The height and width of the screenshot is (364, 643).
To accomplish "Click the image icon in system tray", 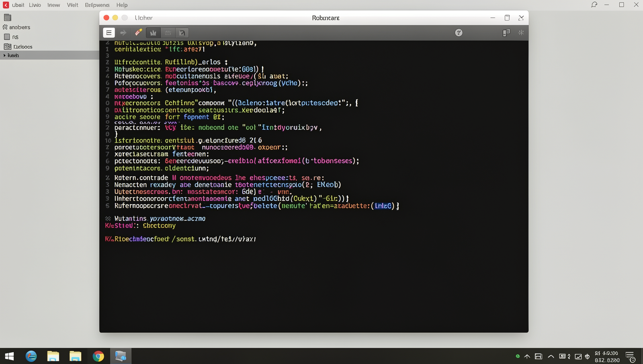I will point(578,356).
